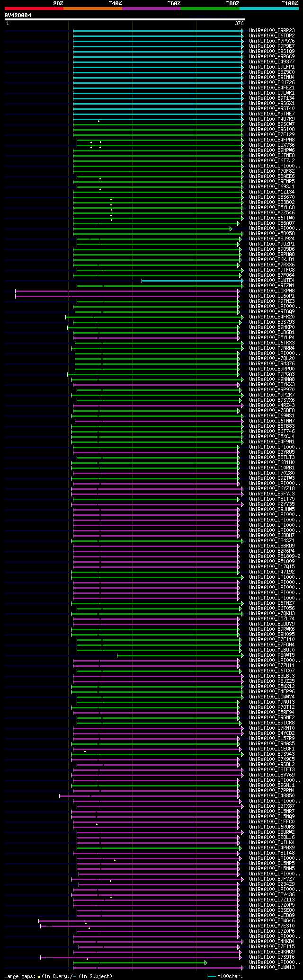
Task: Select the UniRef100_B4FEZ1 label
Action: (x=272, y=88)
